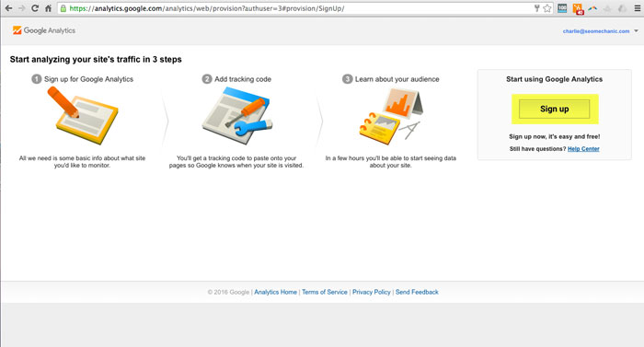
Task: Click 'Sign up for Google Analytics' step text
Action: [88, 79]
